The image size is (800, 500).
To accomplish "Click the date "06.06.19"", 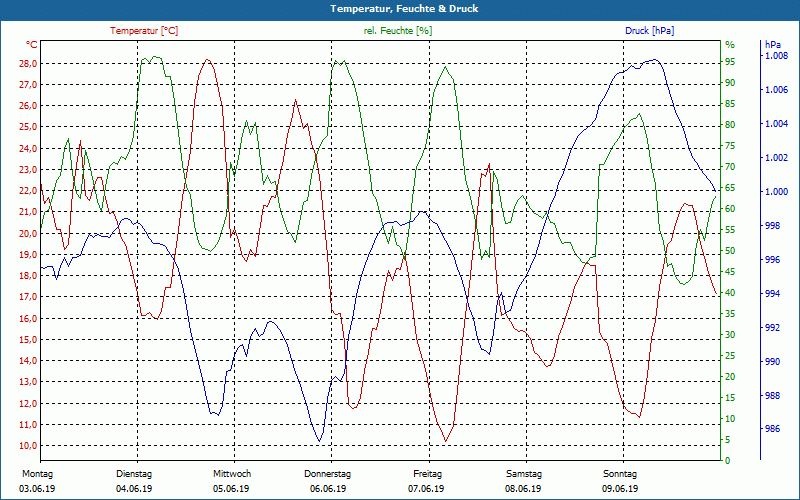I will pos(328,489).
